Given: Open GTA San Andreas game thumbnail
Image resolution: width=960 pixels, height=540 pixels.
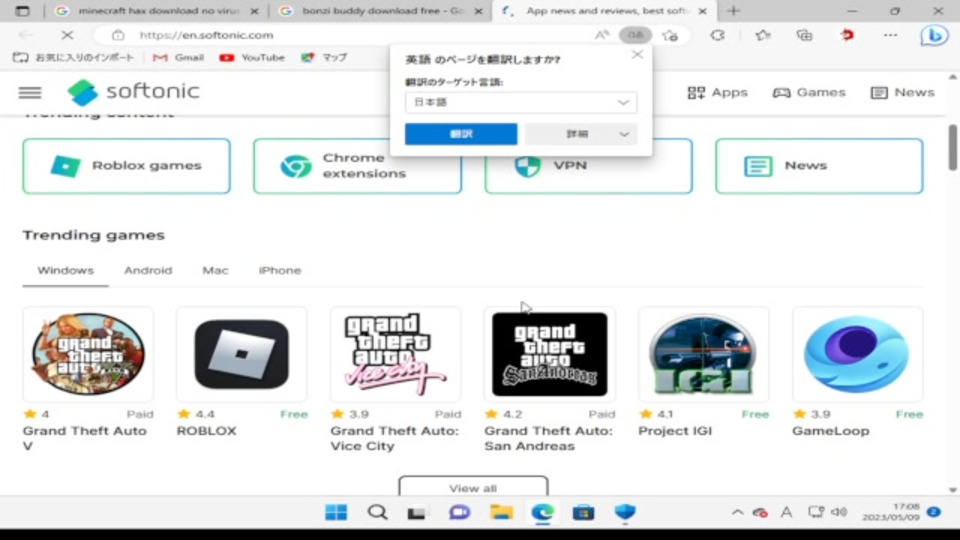Looking at the screenshot, I should 550,354.
